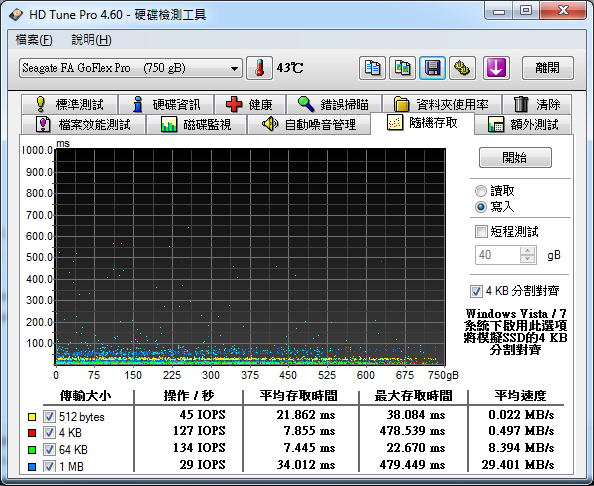Click the random access scatter graph

coord(250,257)
